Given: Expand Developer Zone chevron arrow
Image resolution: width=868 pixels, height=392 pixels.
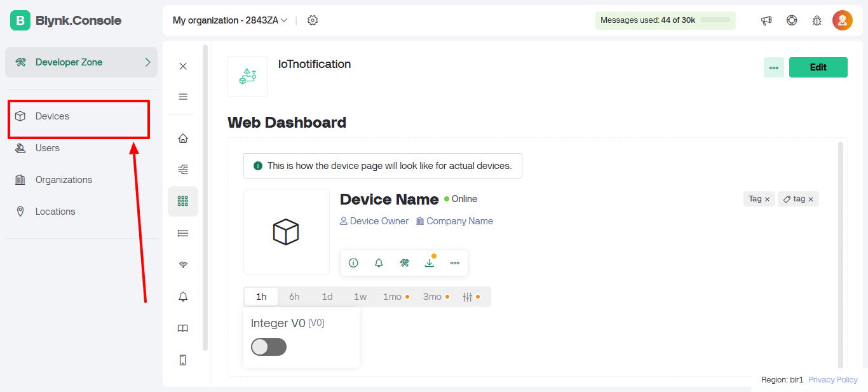Looking at the screenshot, I should coord(147,62).
